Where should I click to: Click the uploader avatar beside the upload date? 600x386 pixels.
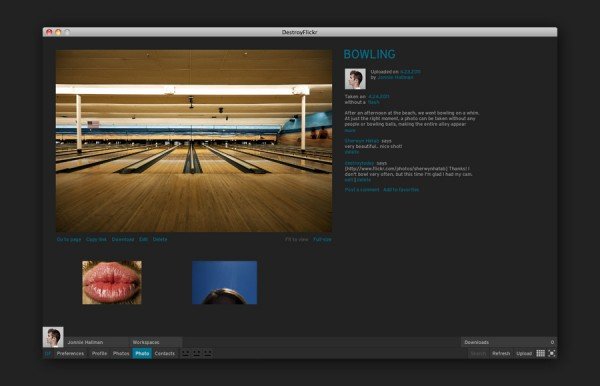click(x=355, y=79)
